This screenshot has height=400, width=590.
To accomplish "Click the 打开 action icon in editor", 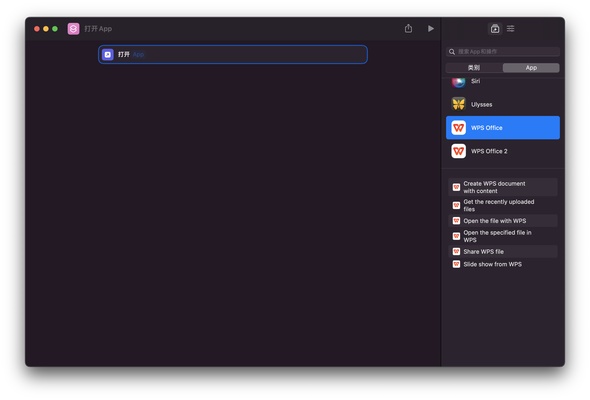I will click(x=108, y=55).
